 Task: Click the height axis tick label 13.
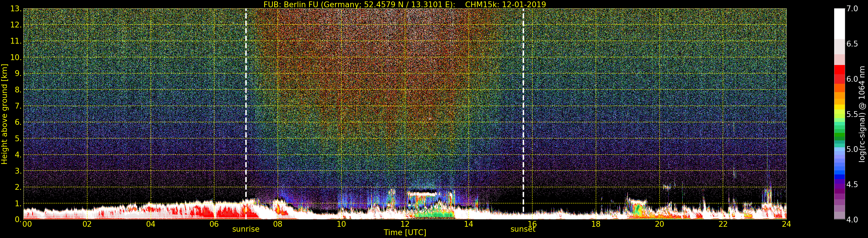[x=16, y=9]
